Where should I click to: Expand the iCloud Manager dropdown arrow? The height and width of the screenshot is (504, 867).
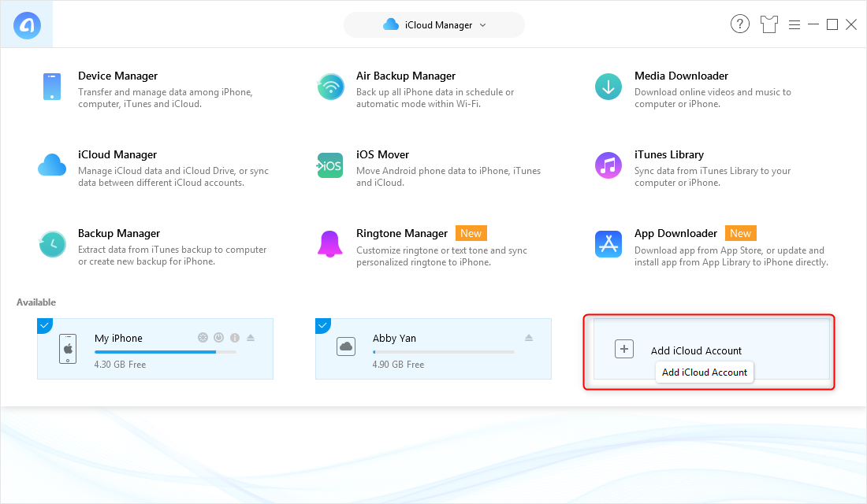click(482, 25)
